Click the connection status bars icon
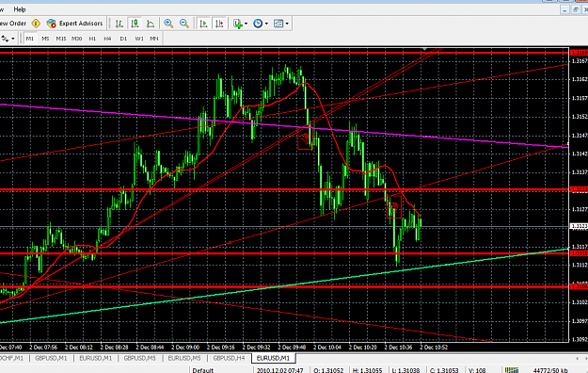Screen dimensions: 588x373 (x=512, y=370)
